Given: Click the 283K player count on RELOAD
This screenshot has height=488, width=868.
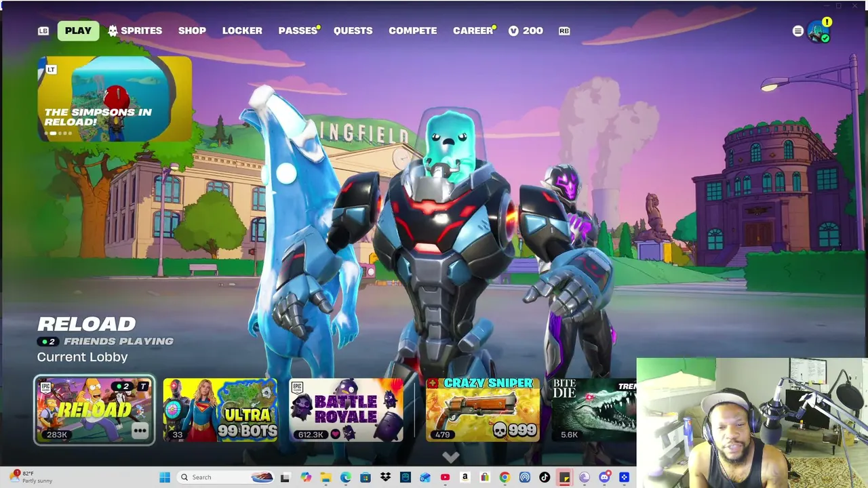Looking at the screenshot, I should (x=56, y=434).
